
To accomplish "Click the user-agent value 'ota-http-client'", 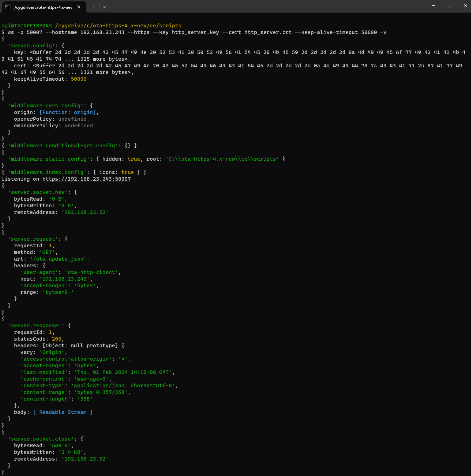I will pyautogui.click(x=92, y=272).
